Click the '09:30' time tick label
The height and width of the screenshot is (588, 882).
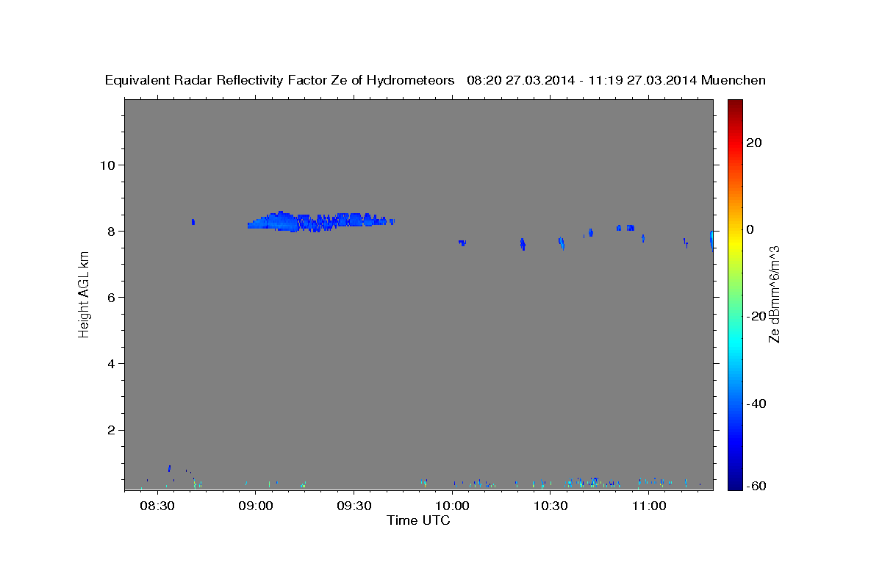point(354,506)
